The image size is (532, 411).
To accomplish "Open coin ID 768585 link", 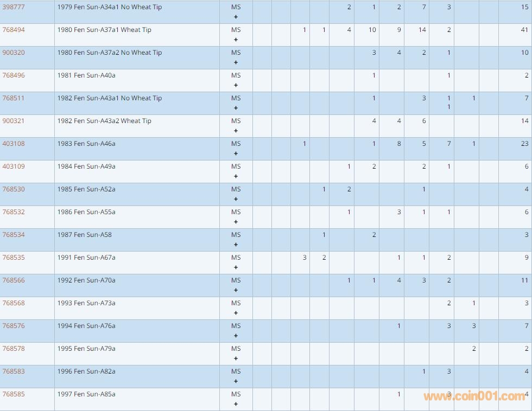I will click(x=14, y=394).
